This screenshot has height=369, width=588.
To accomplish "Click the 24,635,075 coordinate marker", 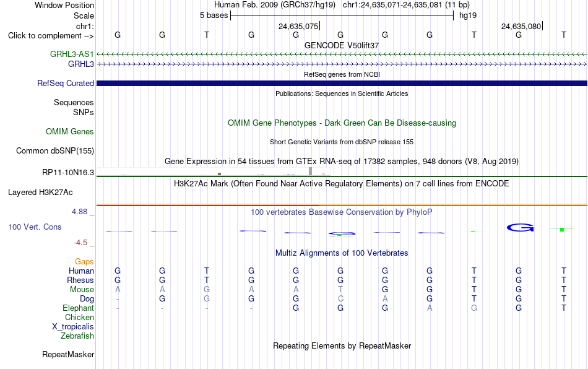I will click(x=298, y=26).
